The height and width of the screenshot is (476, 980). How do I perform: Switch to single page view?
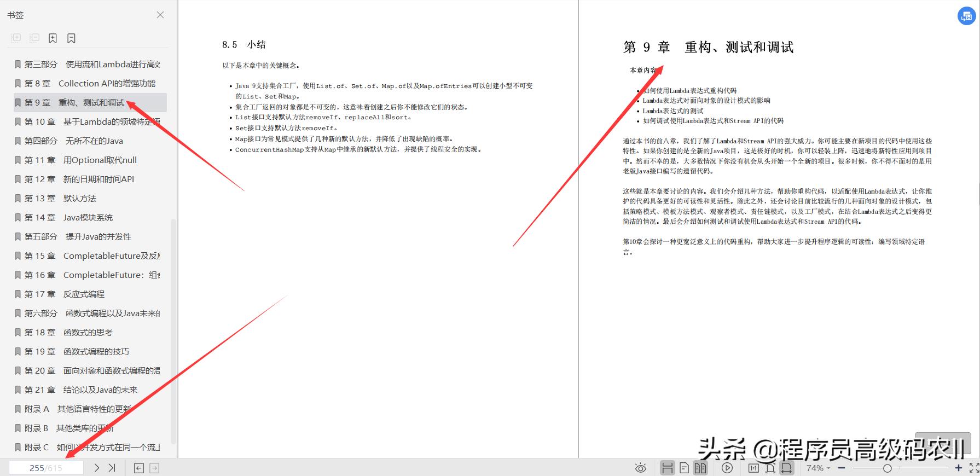pyautogui.click(x=684, y=468)
